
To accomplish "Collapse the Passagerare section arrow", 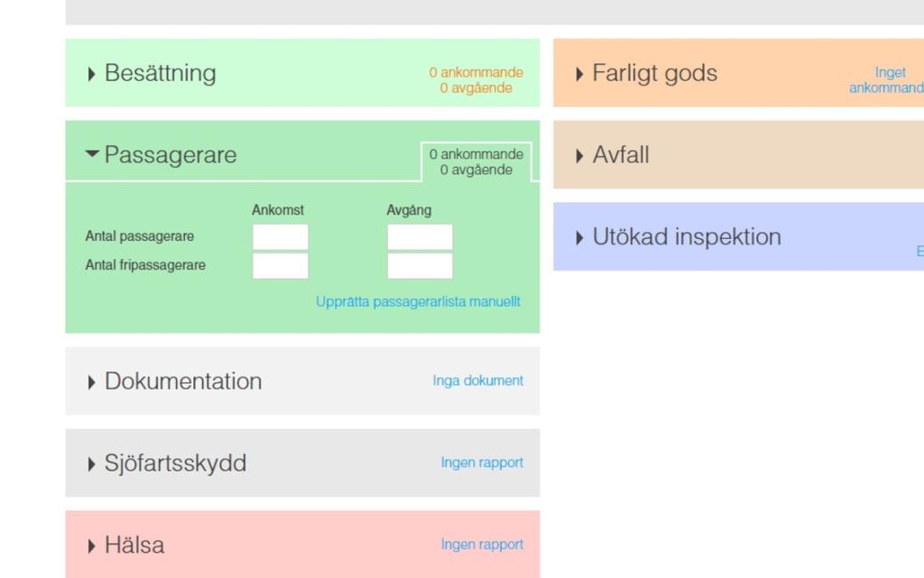I will (x=92, y=153).
